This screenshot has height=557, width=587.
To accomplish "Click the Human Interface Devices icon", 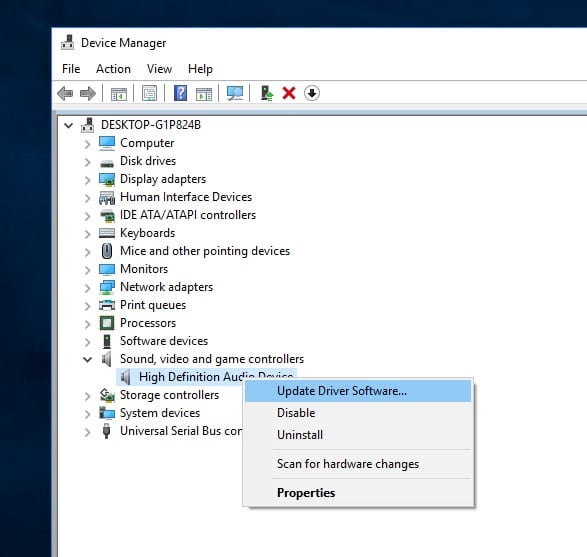I will coord(107,197).
